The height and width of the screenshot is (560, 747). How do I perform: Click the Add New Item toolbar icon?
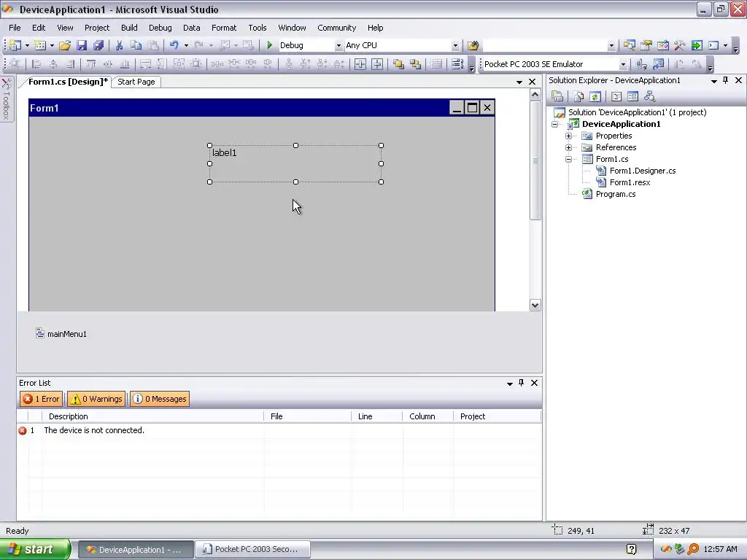click(x=40, y=45)
